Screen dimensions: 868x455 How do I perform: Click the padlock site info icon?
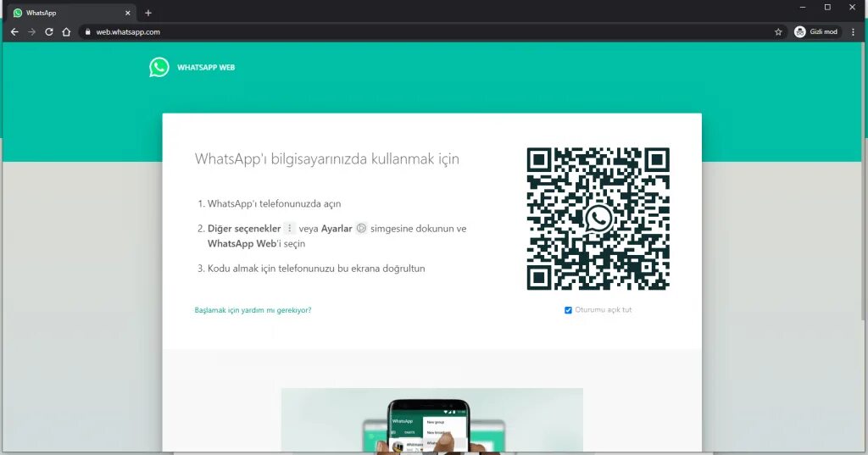pos(87,32)
